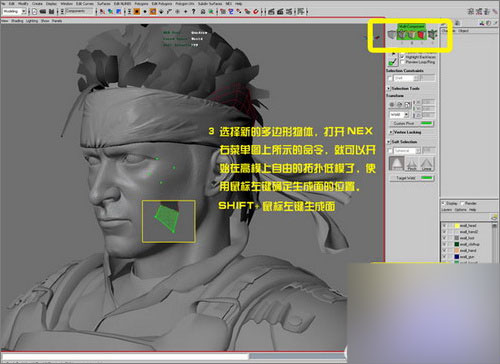Click the Open Scene icon in the status line
This screenshot has height=364, width=500.
coord(43,11)
